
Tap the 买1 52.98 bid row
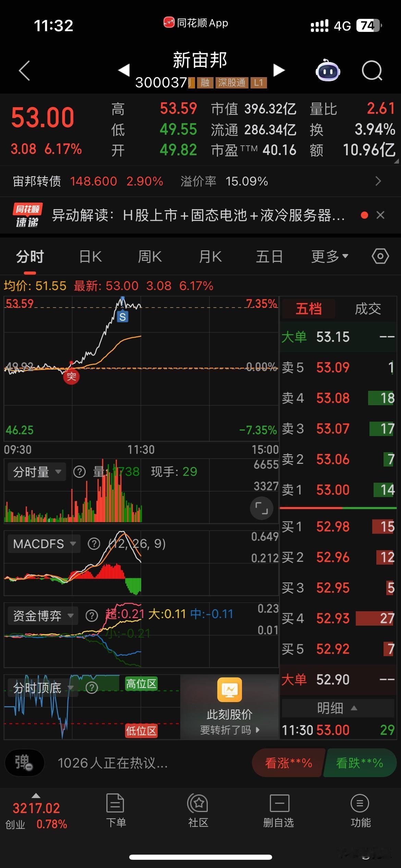pos(338,527)
